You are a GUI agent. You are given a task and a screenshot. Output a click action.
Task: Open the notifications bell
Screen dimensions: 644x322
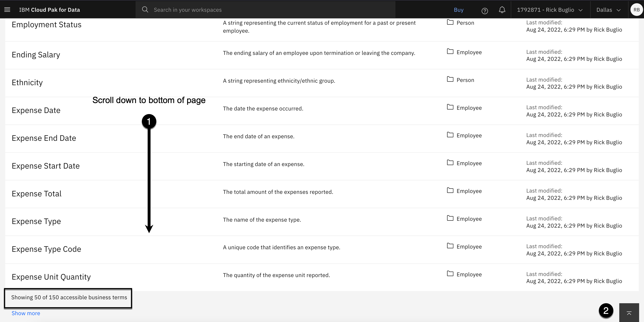coord(502,10)
